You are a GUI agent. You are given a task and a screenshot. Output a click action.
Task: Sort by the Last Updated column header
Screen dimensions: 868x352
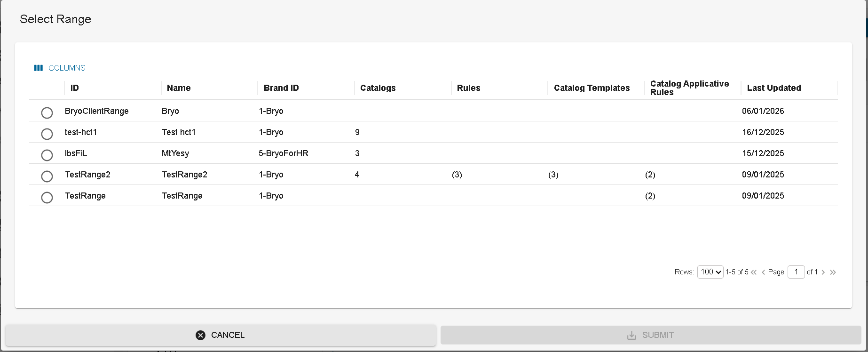point(773,88)
